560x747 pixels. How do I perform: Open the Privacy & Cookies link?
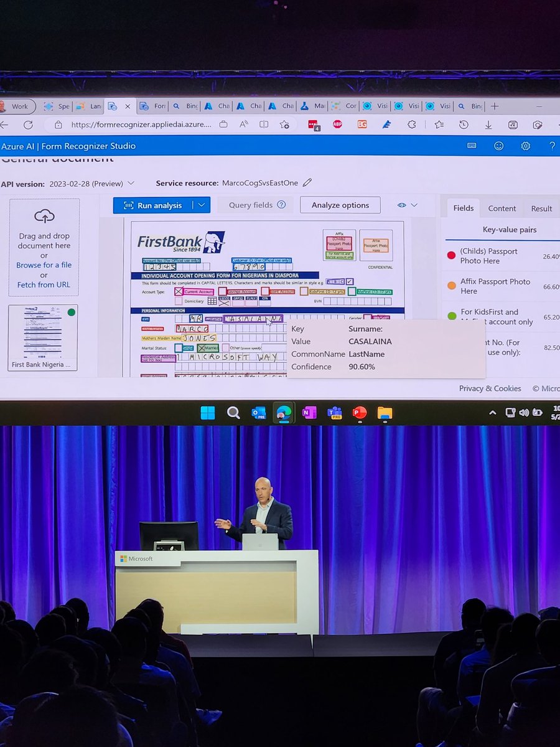490,388
